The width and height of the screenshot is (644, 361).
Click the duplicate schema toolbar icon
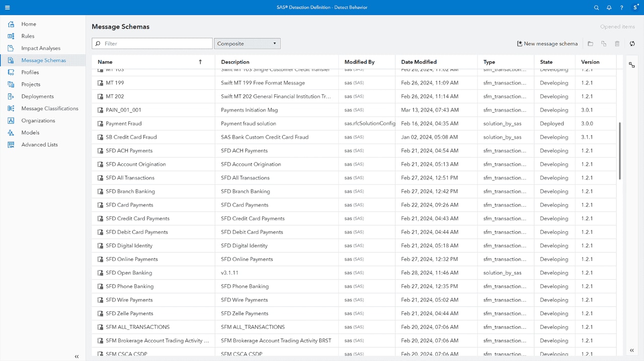(x=604, y=44)
